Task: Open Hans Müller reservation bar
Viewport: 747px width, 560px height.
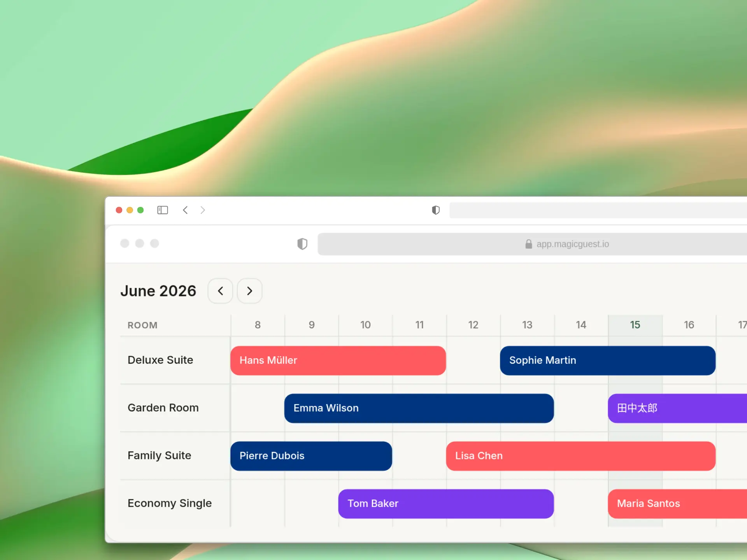Action: (x=338, y=360)
